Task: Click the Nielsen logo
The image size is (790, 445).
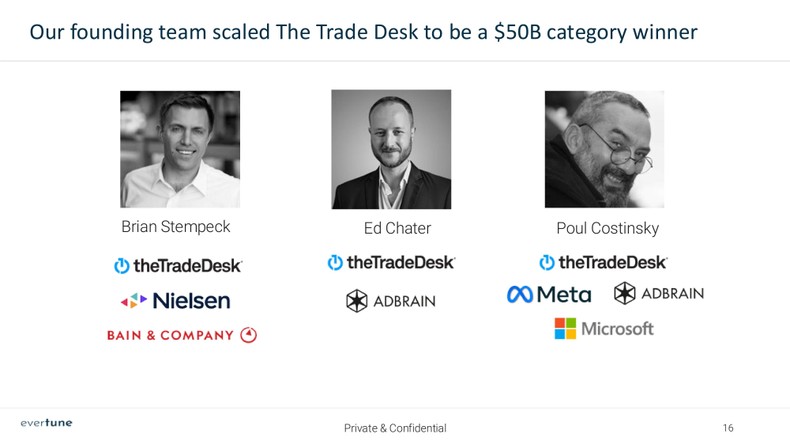Action: tap(176, 300)
